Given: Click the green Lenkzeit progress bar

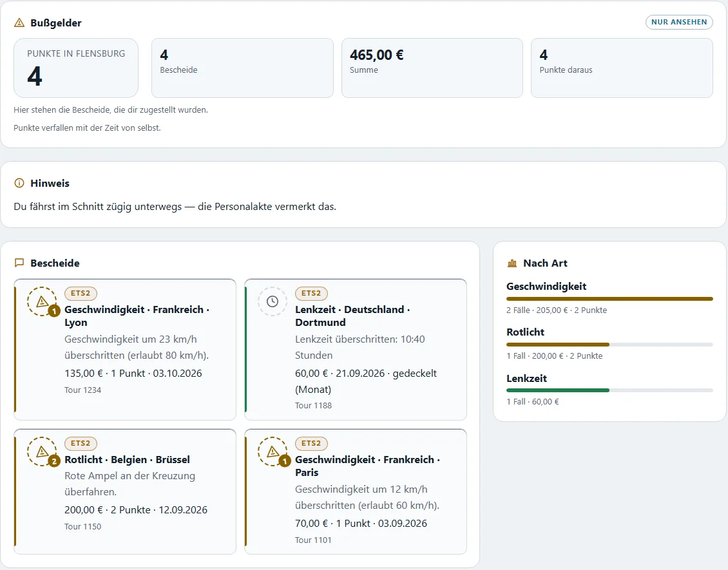Looking at the screenshot, I should tap(609, 390).
